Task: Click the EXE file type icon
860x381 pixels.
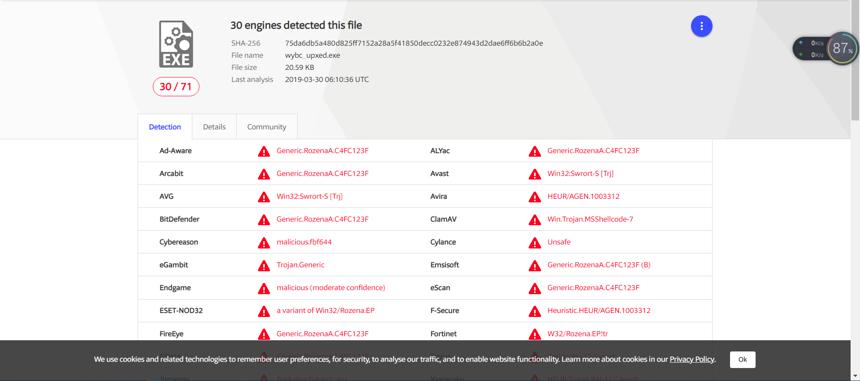Action: [x=176, y=44]
